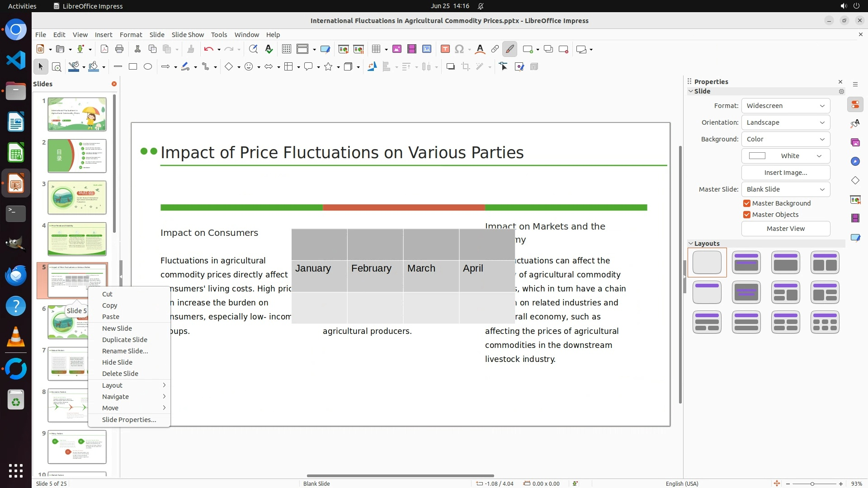This screenshot has width=868, height=488.
Task: Click the Insert Table toolbar icon
Action: pos(376,49)
